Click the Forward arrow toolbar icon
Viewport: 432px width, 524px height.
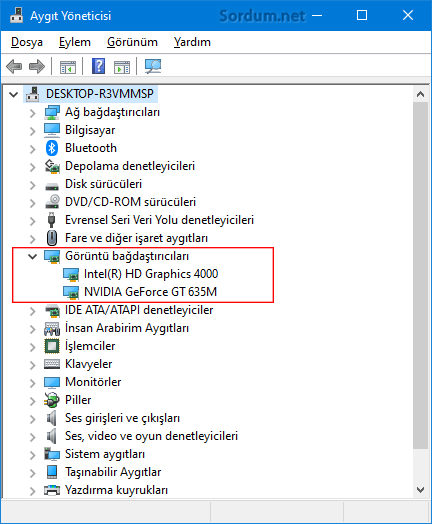point(37,66)
